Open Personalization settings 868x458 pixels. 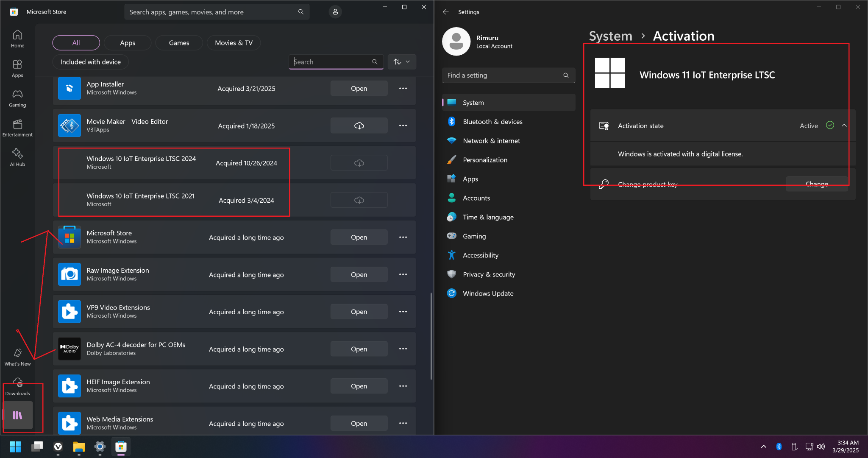tap(509, 160)
